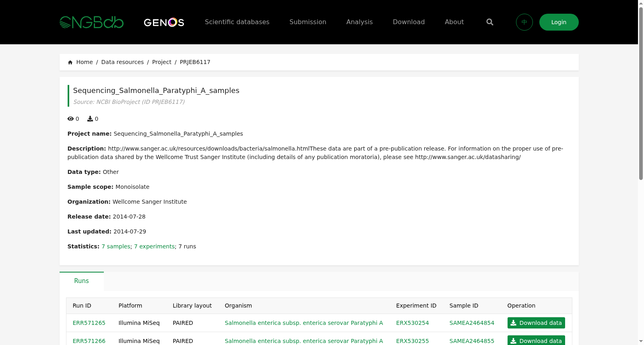Screen dimensions: 644x345
Task: Select the Runs tab
Action: (82, 281)
